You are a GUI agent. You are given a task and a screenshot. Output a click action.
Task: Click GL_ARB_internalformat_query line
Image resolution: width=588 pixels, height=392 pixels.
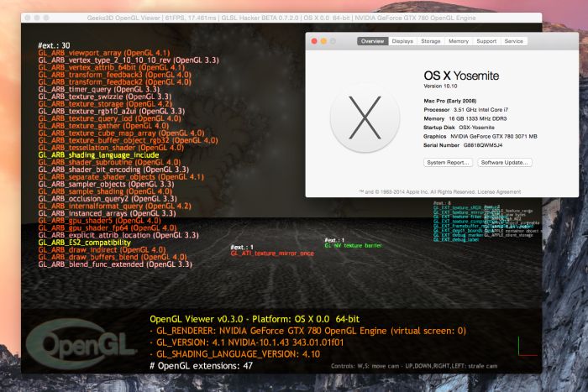click(x=115, y=206)
